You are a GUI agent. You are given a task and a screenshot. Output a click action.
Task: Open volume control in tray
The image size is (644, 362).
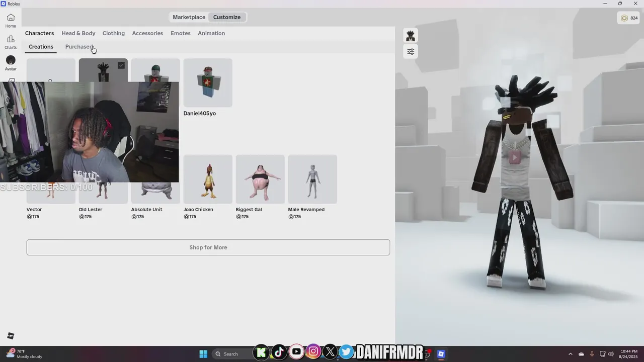(611, 354)
